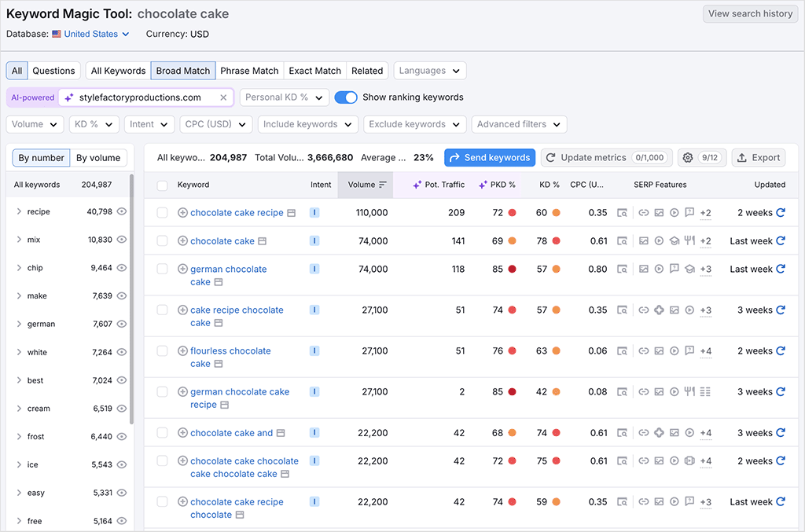Click the list SERP feature icon in german chocolate cake recipe row
Image resolution: width=805 pixels, height=532 pixels.
705,392
